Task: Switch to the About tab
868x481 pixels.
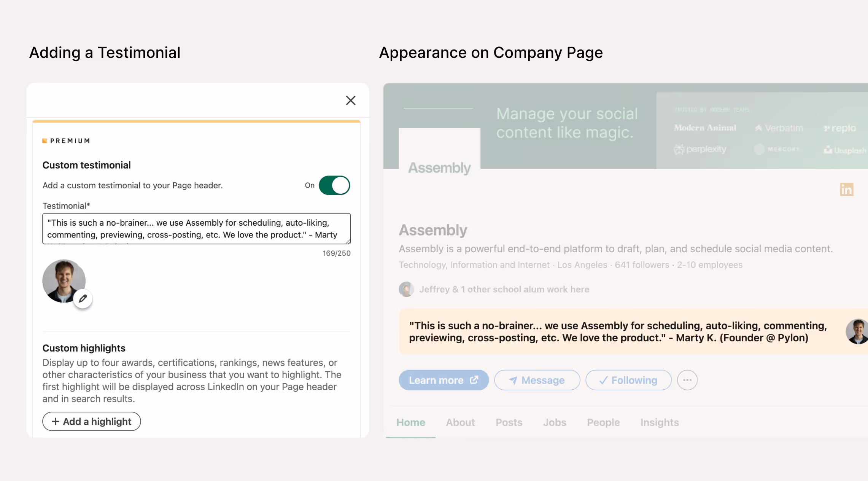Action: coord(460,422)
